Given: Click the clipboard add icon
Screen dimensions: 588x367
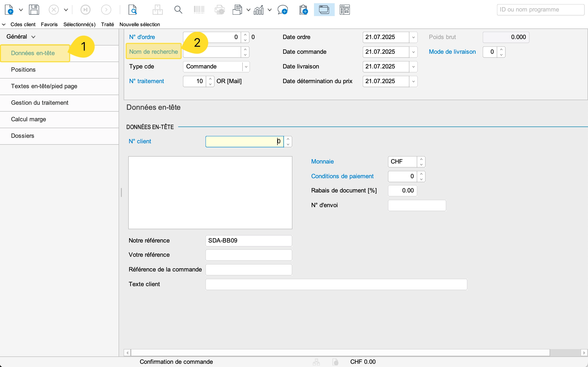Looking at the screenshot, I should [303, 10].
